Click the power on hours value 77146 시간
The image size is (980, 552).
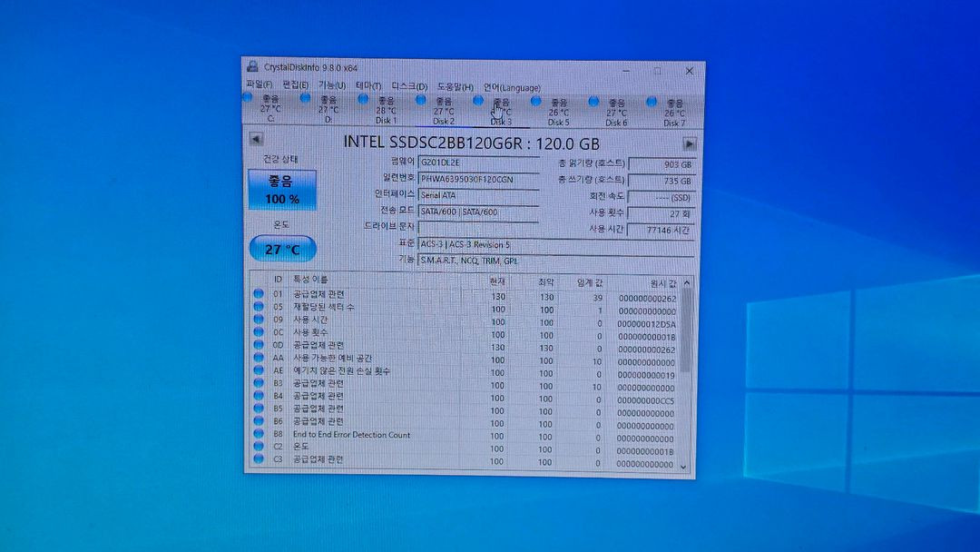(661, 230)
